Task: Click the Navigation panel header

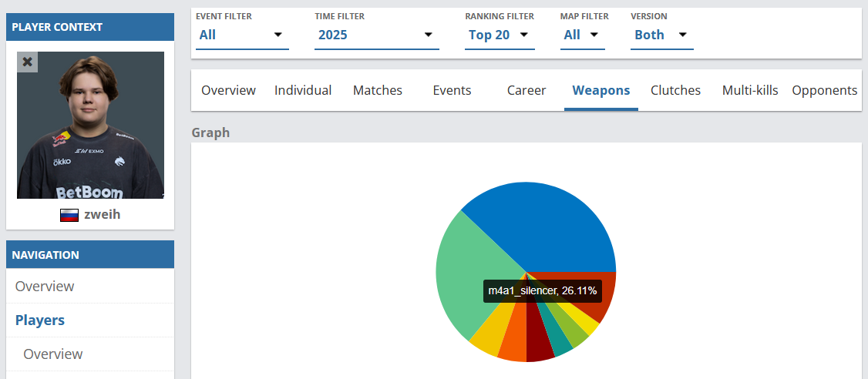Action: [90, 255]
